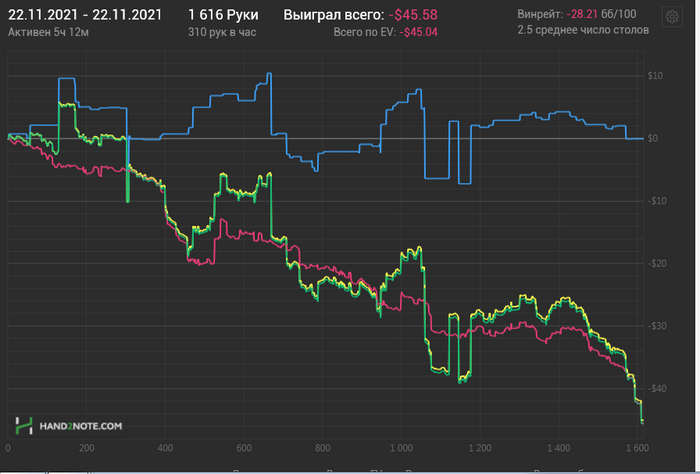Image resolution: width=700 pixels, height=474 pixels.
Task: Click the 600 hands axis label
Action: pos(244,448)
